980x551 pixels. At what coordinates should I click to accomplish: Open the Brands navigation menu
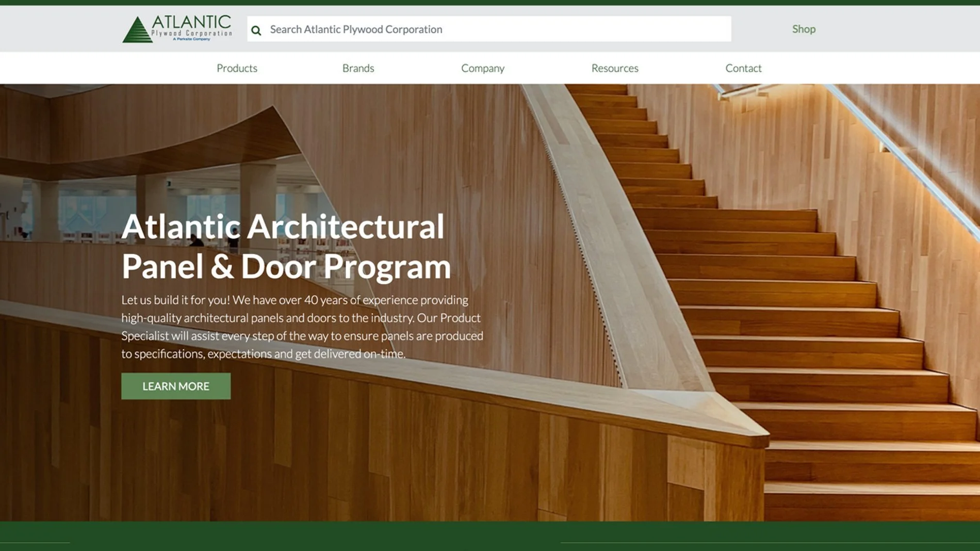click(x=358, y=68)
